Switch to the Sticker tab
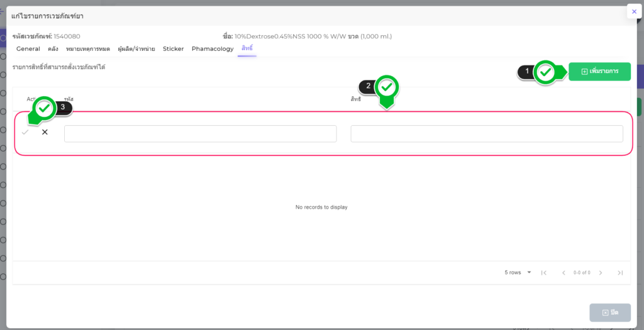The image size is (644, 330). pos(174,49)
